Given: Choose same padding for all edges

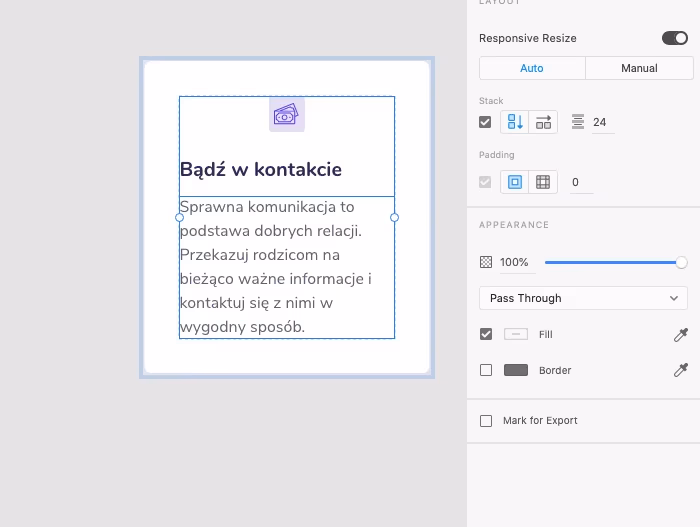Looking at the screenshot, I should click(515, 182).
